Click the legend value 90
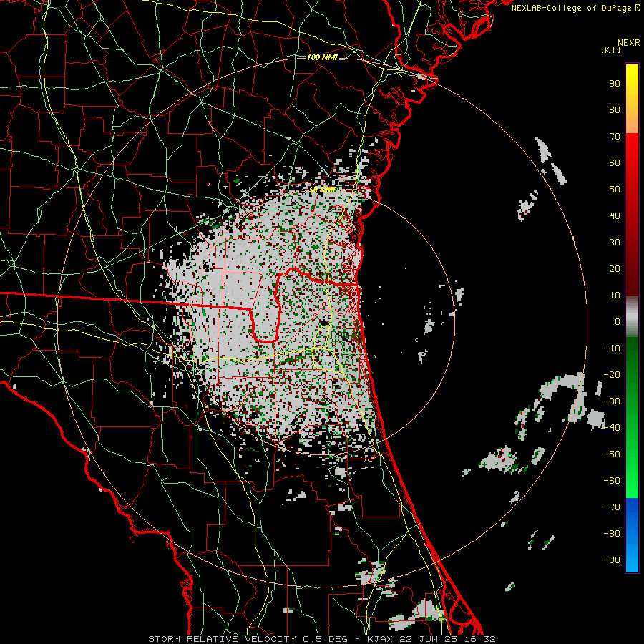Viewport: 644px width, 644px height. [x=615, y=84]
